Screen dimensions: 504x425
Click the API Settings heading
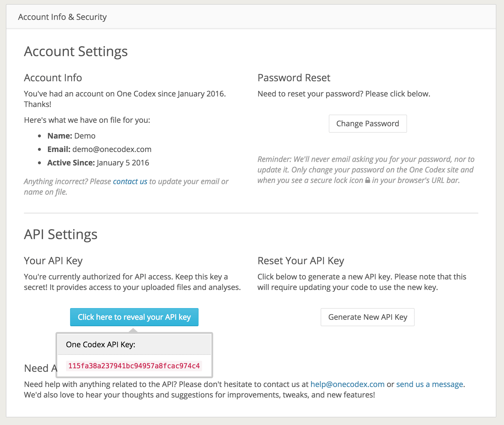pyautogui.click(x=61, y=234)
